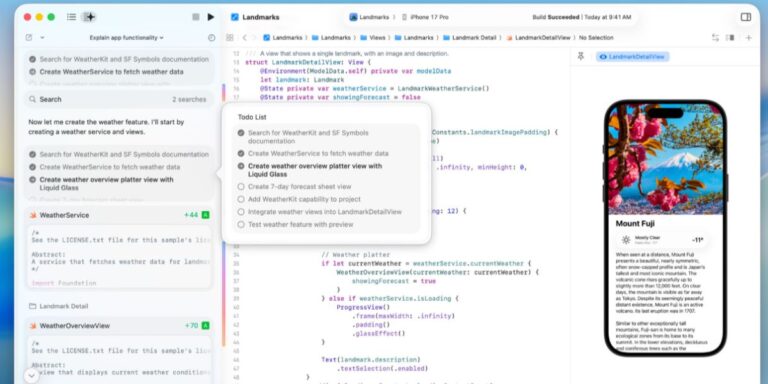Click the struct LandmarkDetailView: View line

click(309, 62)
